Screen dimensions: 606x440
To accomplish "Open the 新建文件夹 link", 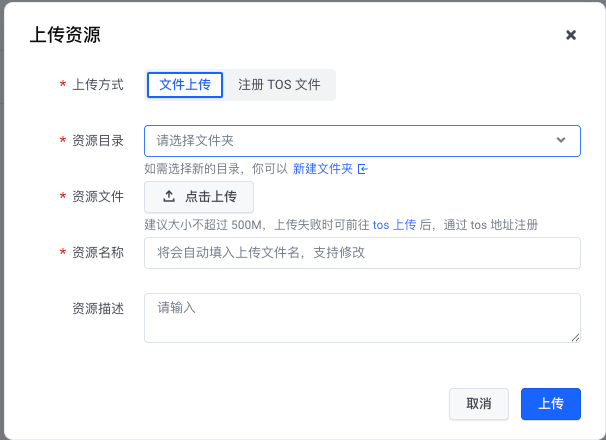I will click(322, 169).
